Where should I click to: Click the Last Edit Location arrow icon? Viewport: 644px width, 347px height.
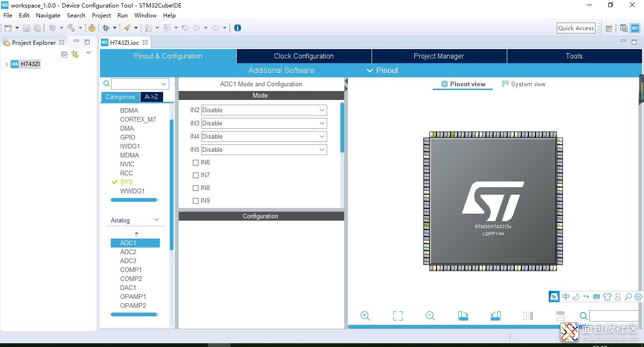pyautogui.click(x=185, y=28)
